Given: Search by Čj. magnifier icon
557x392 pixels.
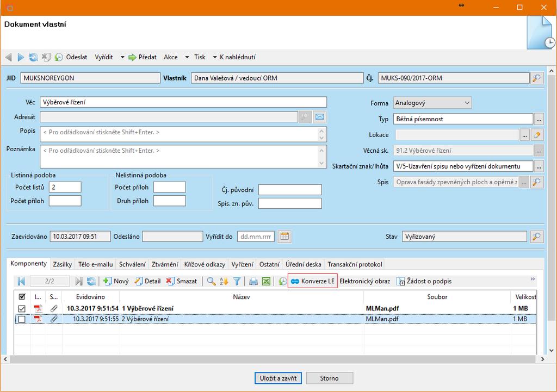Looking at the screenshot, I should (537, 78).
